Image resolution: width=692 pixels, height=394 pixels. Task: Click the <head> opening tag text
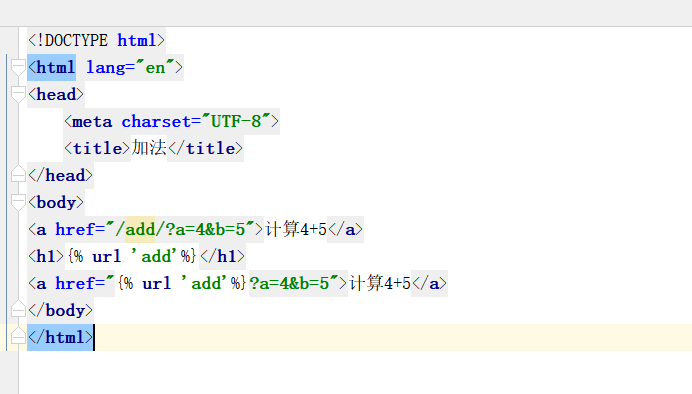[56, 94]
